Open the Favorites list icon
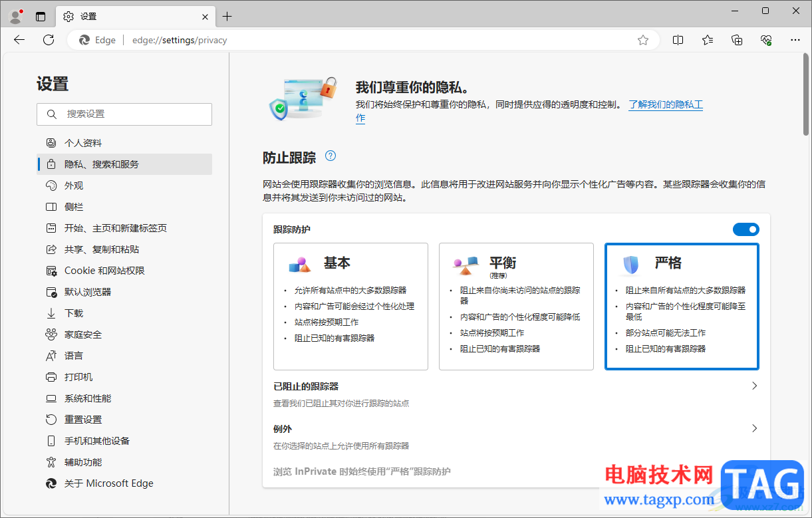 point(708,40)
